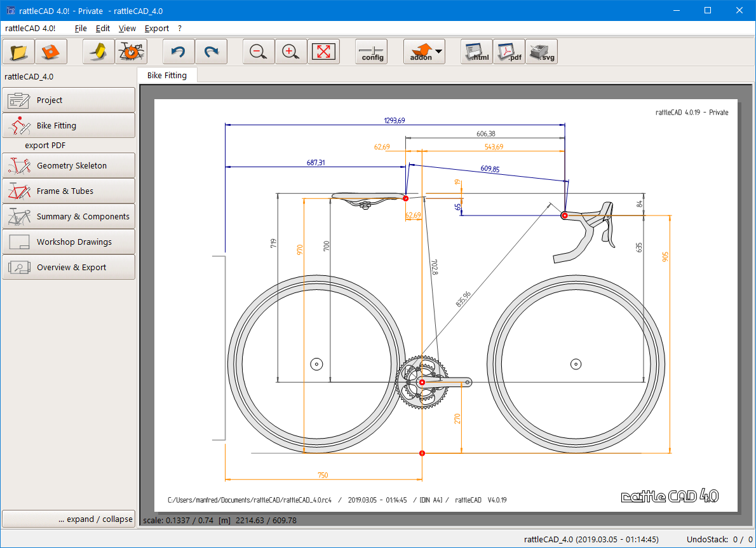Save the project with the orange disk icon
Viewport: 756px width, 548px height.
pos(51,51)
